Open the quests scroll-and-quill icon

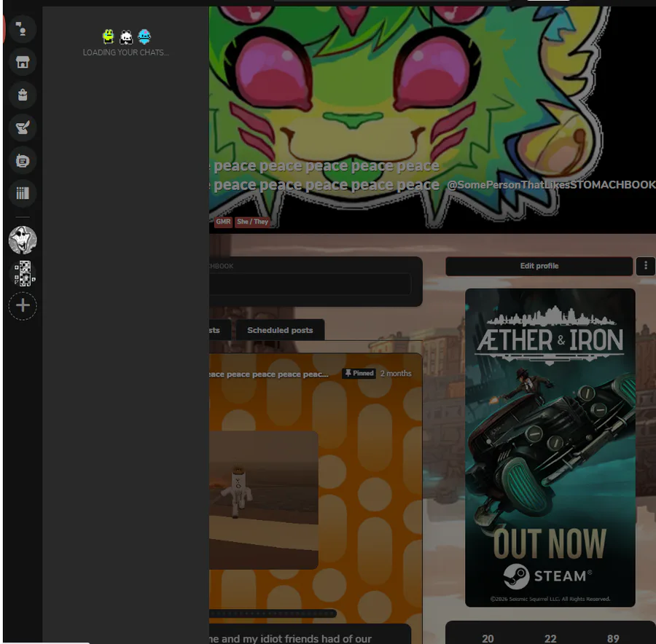click(x=23, y=127)
